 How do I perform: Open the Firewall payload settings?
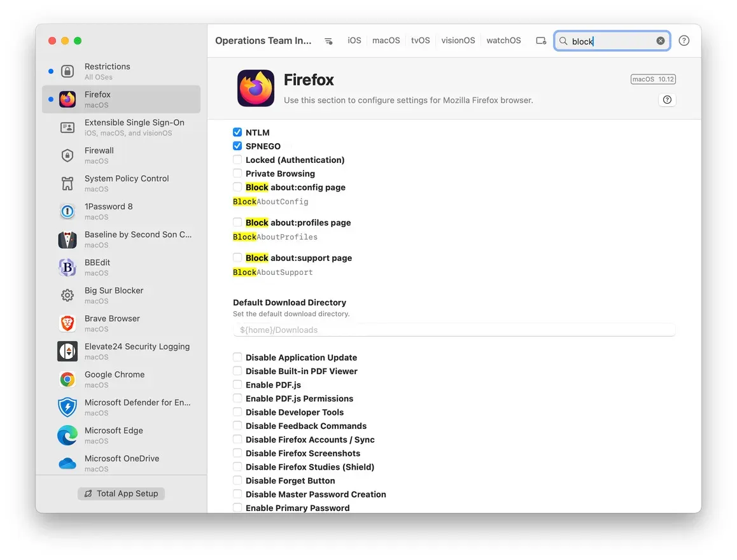tap(99, 155)
